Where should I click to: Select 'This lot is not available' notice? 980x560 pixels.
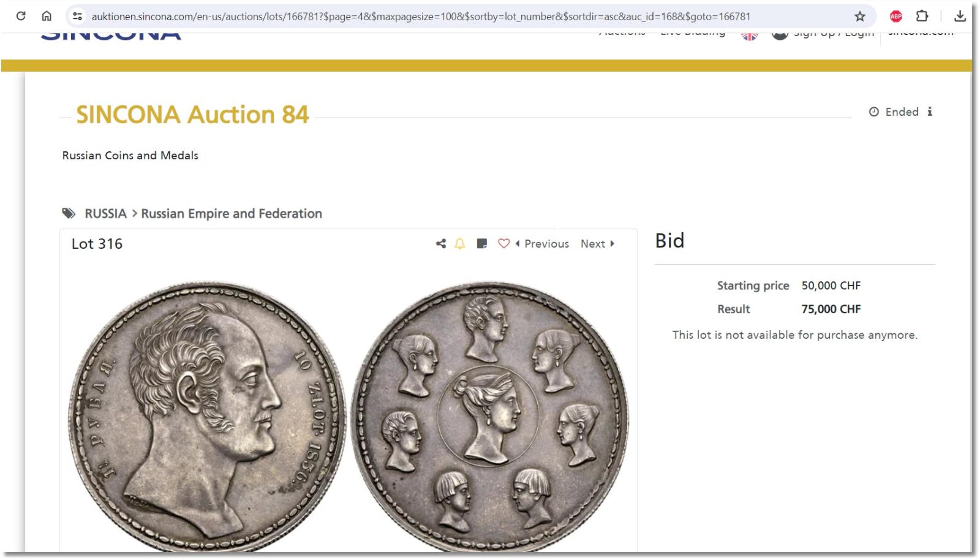(795, 335)
